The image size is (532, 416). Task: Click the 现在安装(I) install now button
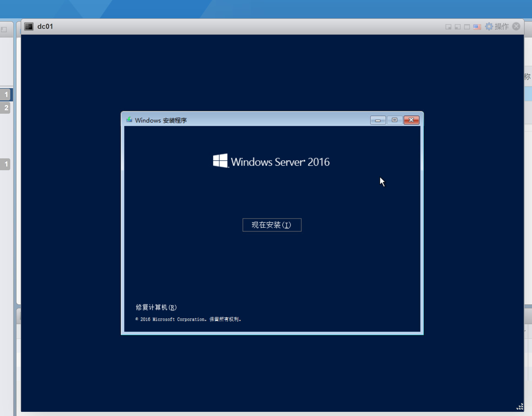click(272, 225)
